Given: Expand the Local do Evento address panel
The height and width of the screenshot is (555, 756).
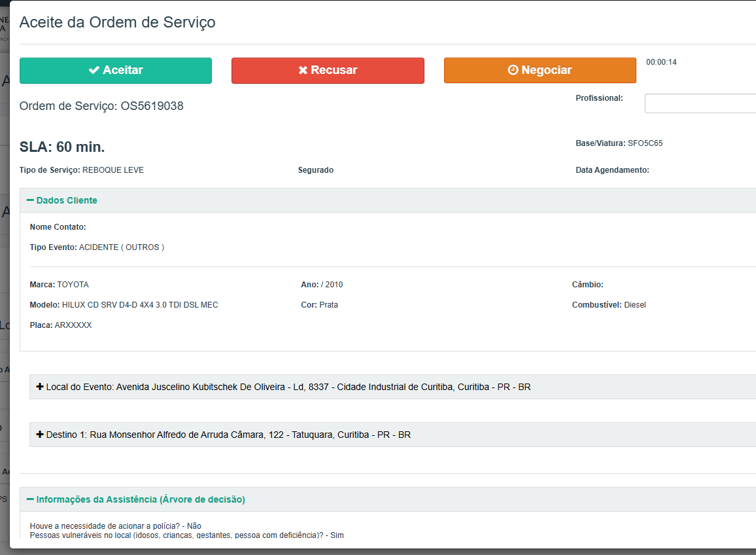Looking at the screenshot, I should [288, 387].
